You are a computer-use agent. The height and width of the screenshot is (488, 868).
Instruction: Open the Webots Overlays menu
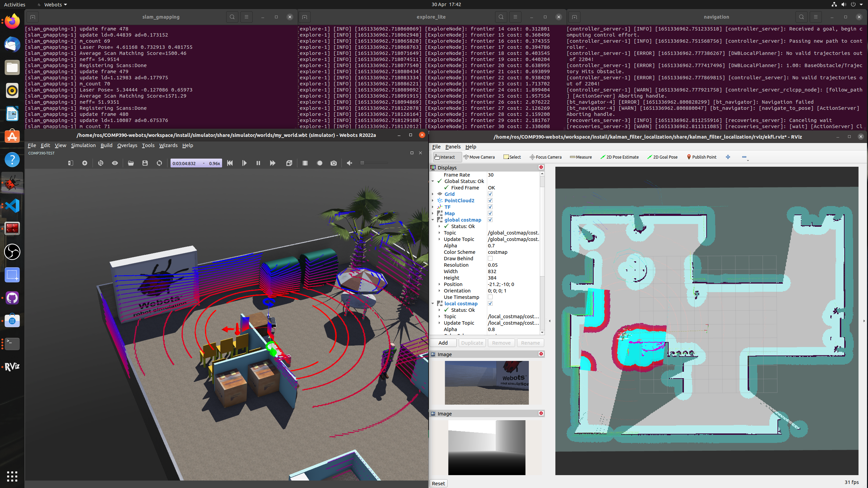point(127,145)
